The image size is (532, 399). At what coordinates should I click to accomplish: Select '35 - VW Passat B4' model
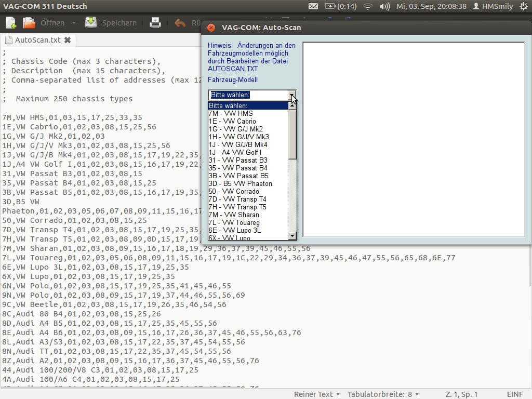point(248,168)
